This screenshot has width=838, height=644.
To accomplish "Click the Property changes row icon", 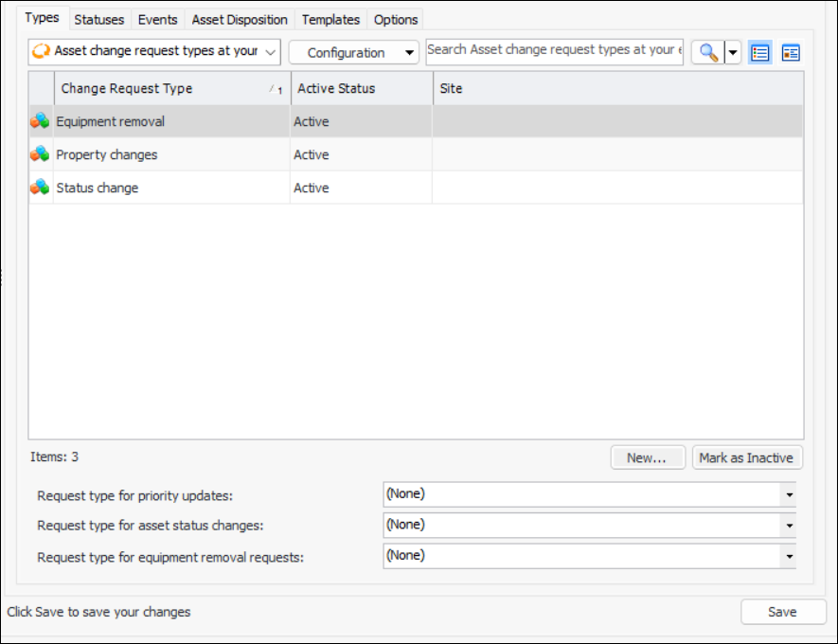I will (40, 154).
